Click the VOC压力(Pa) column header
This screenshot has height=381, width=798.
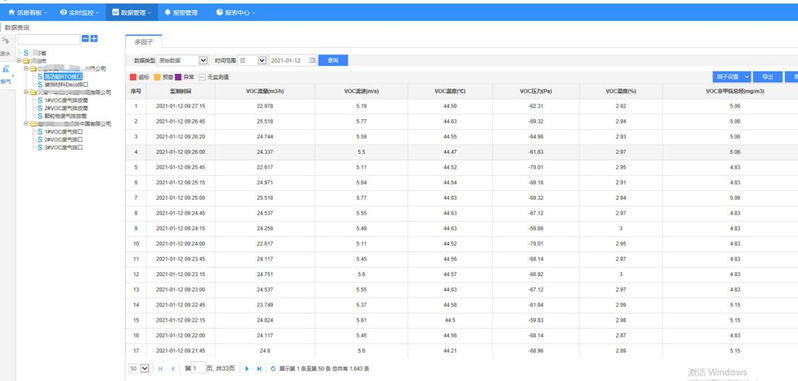[536, 91]
